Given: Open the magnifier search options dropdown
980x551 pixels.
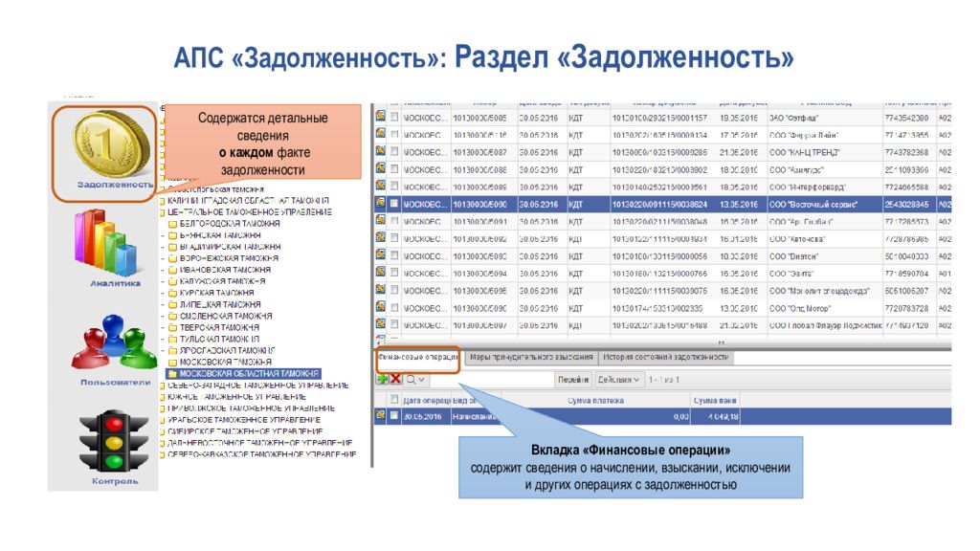Looking at the screenshot, I should point(415,379).
